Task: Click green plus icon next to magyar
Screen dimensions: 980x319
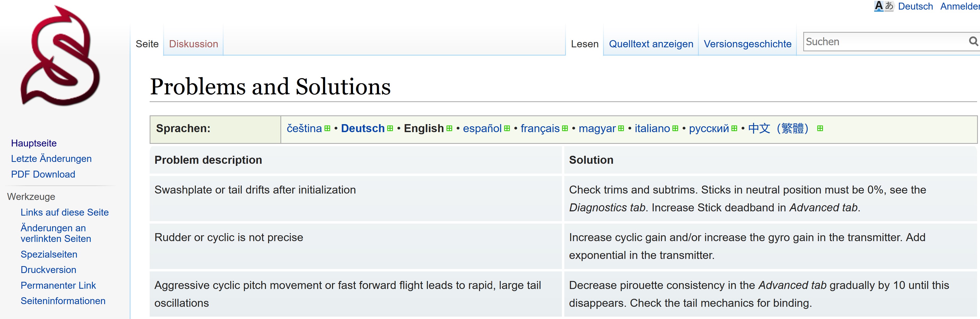Action: click(621, 129)
